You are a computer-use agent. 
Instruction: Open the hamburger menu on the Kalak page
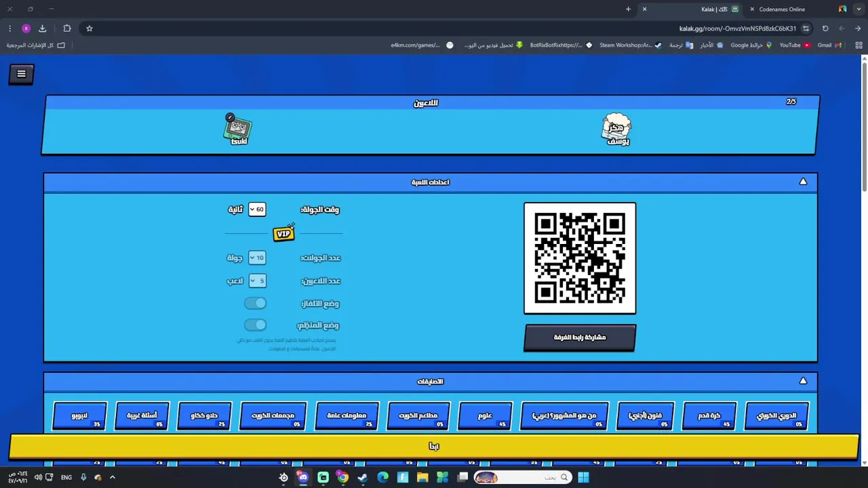[x=21, y=74]
